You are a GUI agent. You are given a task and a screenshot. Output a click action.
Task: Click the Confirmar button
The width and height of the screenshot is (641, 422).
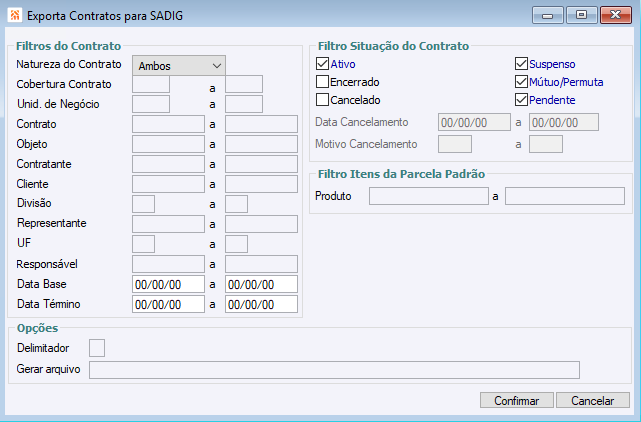pyautogui.click(x=517, y=400)
